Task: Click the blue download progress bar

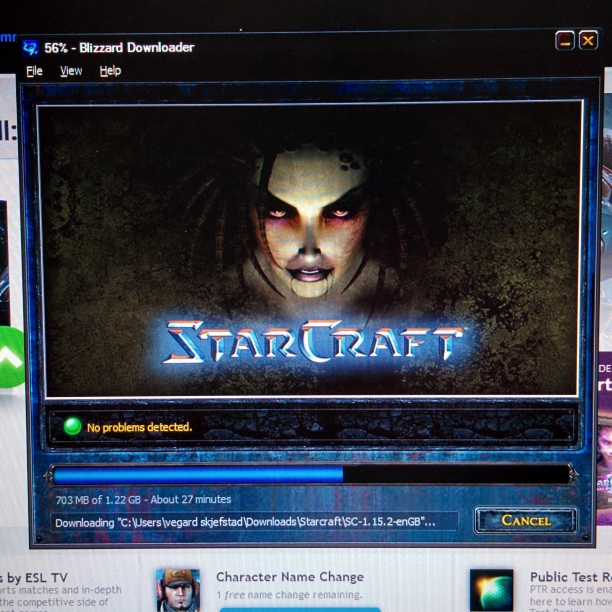Action: (311, 474)
